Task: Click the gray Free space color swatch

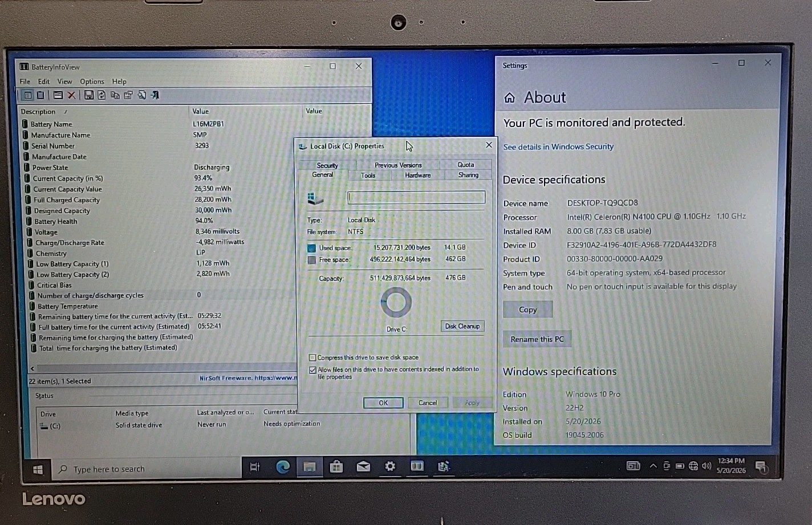Action: (x=312, y=260)
